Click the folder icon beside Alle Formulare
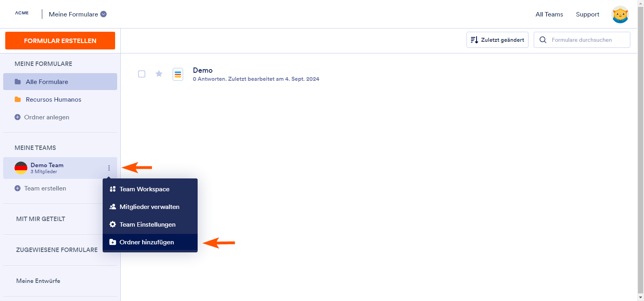This screenshot has width=644, height=301. click(18, 82)
